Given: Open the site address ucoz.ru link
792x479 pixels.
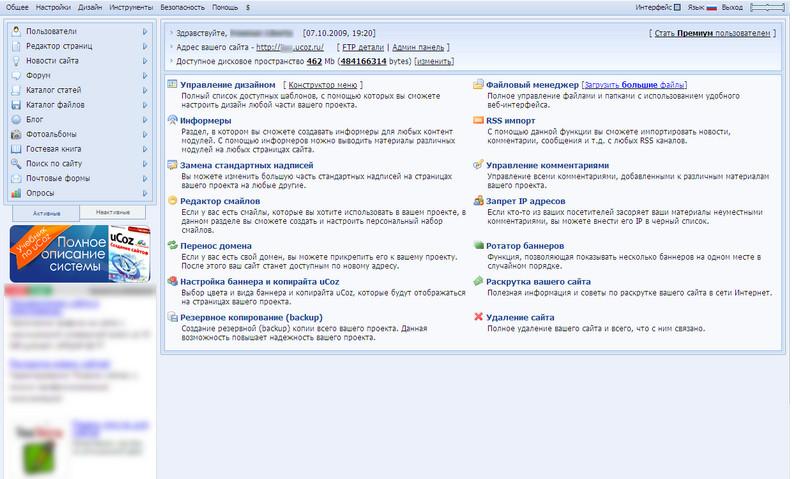Looking at the screenshot, I should [x=290, y=47].
